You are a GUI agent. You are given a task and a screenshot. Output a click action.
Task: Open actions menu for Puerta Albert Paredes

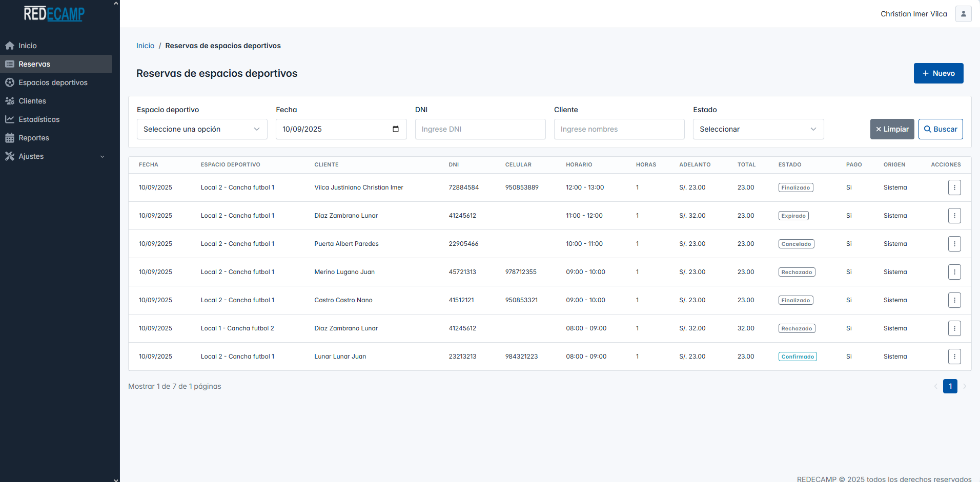(954, 244)
